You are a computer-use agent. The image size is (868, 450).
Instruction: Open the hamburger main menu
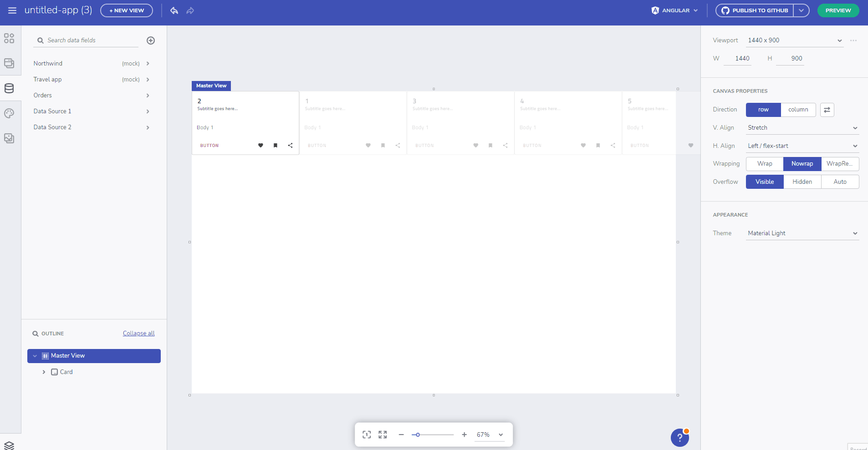click(12, 10)
